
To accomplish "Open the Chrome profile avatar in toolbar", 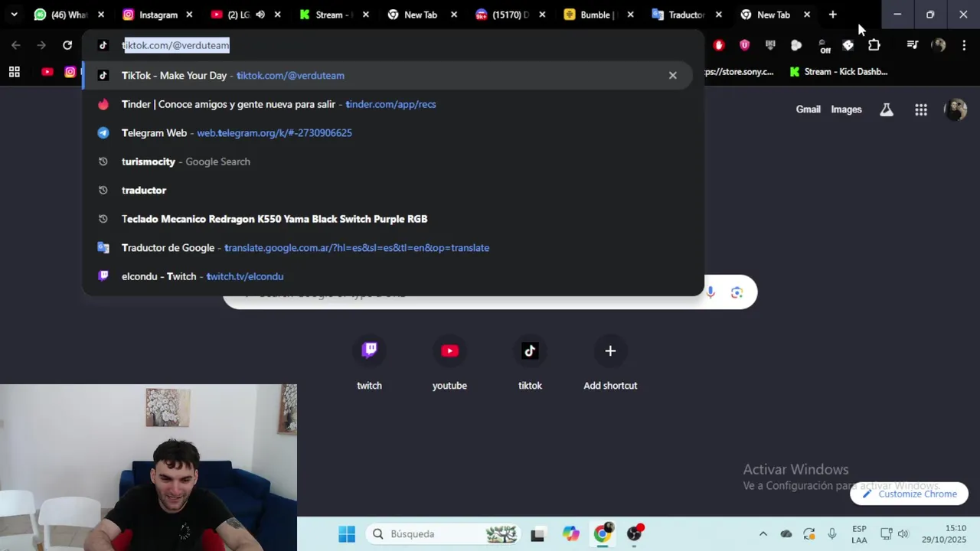I will [938, 45].
